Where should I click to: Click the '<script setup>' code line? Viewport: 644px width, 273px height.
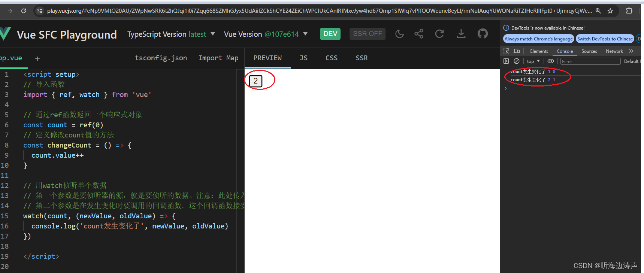pos(51,75)
